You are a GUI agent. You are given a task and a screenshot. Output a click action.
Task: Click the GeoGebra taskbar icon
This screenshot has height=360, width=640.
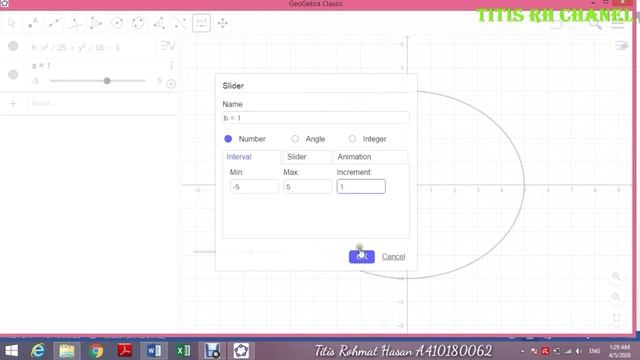(241, 351)
